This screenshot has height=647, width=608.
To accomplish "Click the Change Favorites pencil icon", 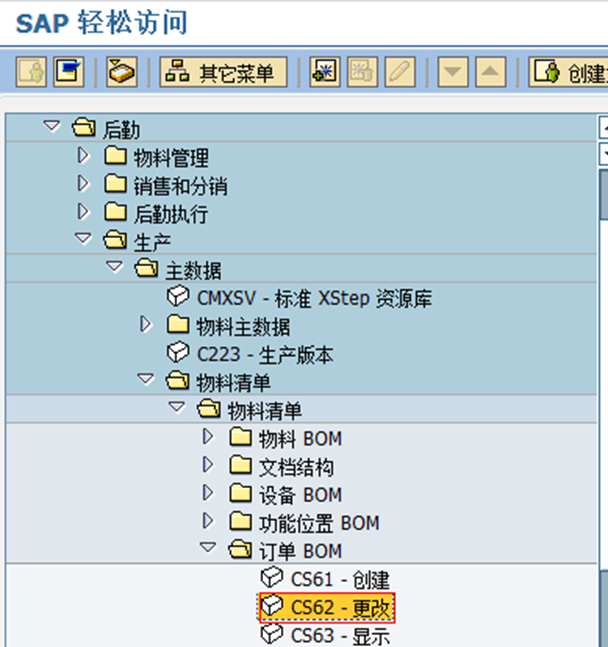I will pyautogui.click(x=400, y=72).
